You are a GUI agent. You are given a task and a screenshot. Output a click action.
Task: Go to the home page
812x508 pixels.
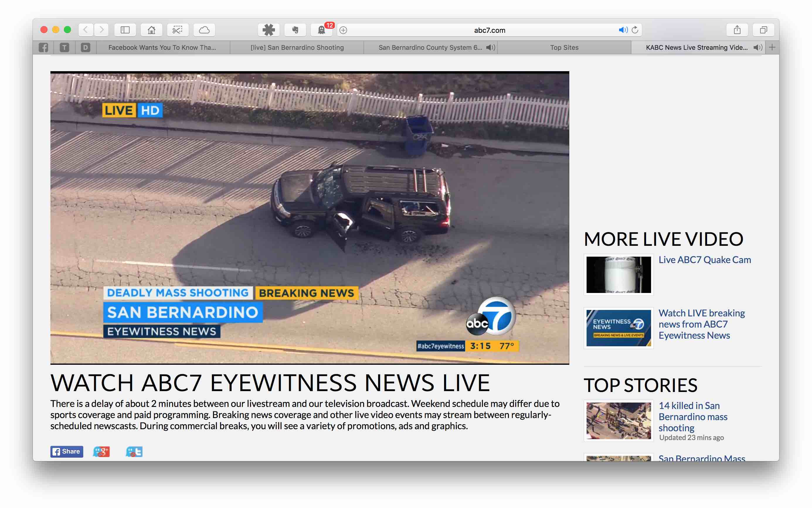[151, 30]
